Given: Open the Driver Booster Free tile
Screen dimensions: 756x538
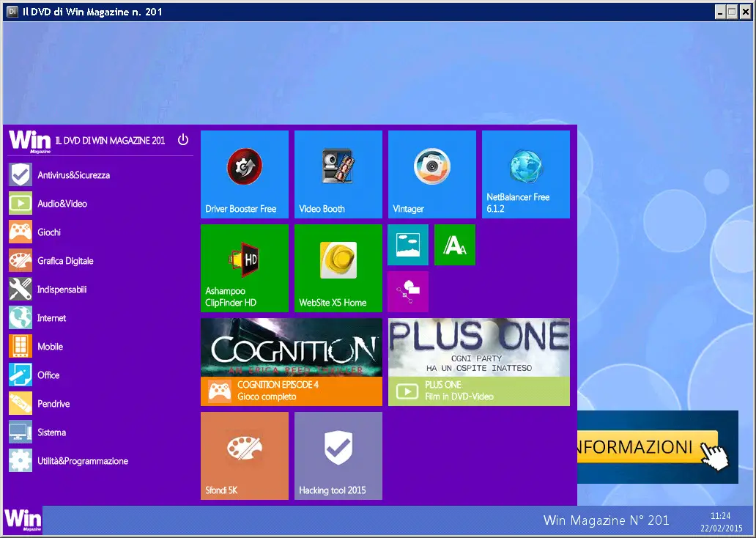Looking at the screenshot, I should coord(245,174).
